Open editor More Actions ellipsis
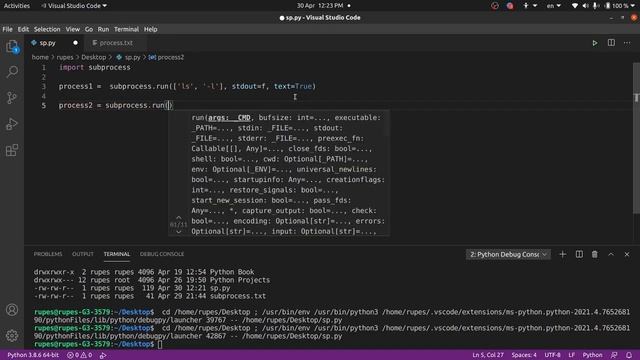This screenshot has height=360, width=640. click(x=627, y=43)
